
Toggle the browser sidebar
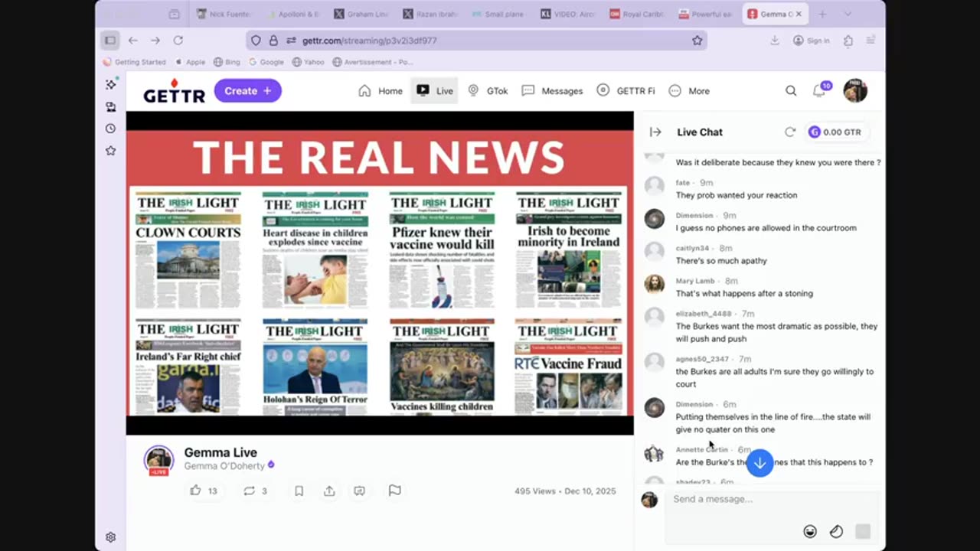110,41
